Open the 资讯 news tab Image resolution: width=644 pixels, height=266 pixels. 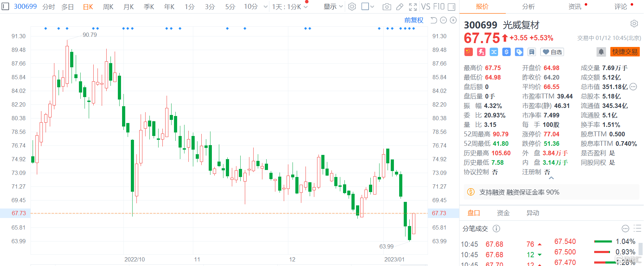click(575, 7)
